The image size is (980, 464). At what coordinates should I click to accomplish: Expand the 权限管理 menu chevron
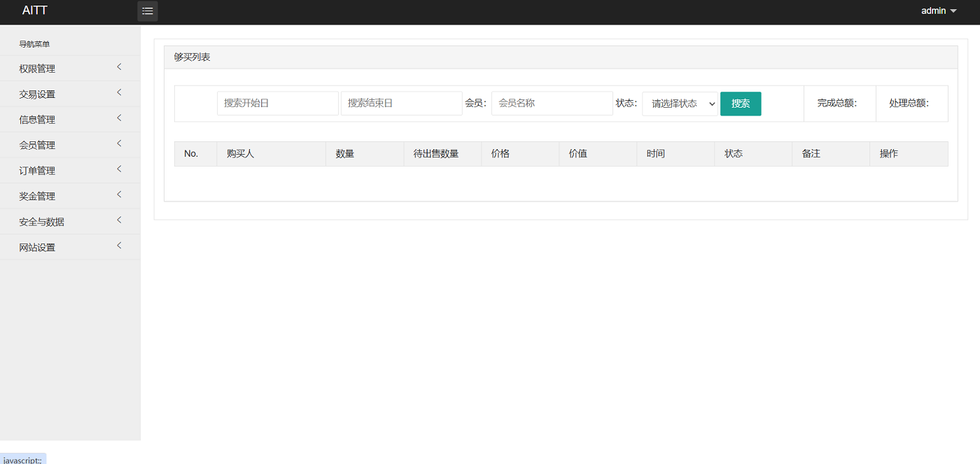(118, 67)
